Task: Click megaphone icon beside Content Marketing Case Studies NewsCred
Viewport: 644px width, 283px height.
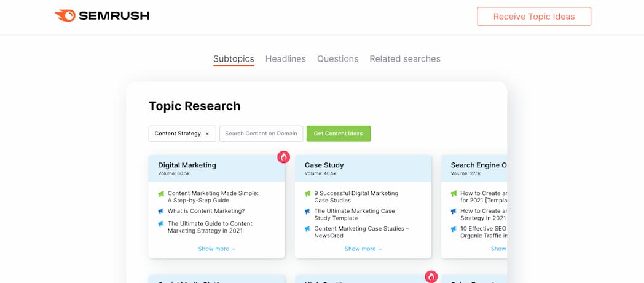Action: pyautogui.click(x=308, y=229)
